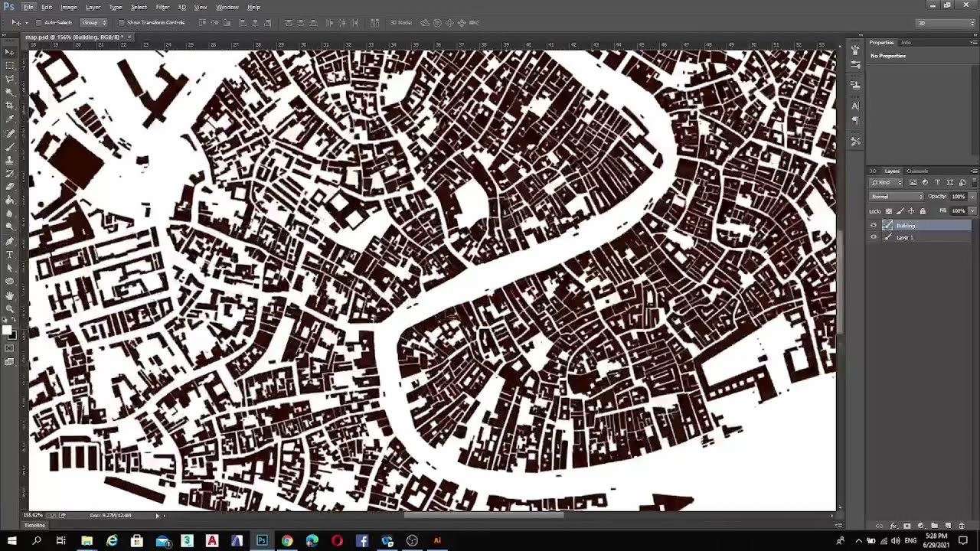The image size is (980, 551).
Task: Open the Paragraph panel icon
Action: click(855, 120)
